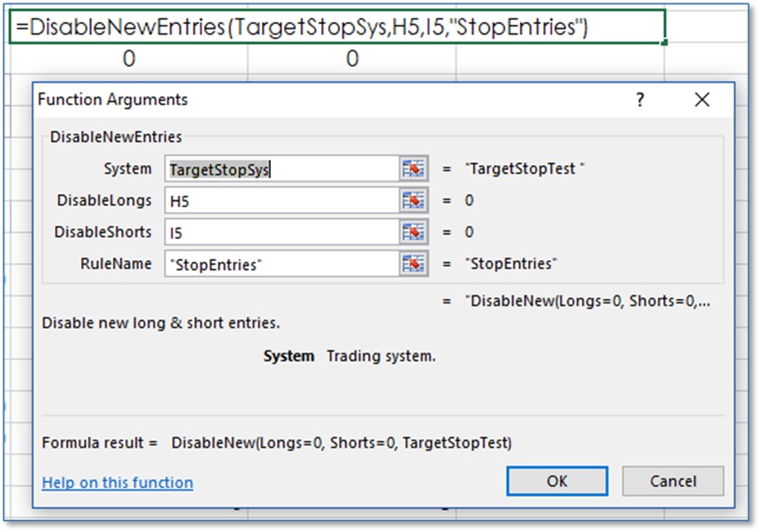
Task: Open the Help on this function link
Action: [x=117, y=483]
